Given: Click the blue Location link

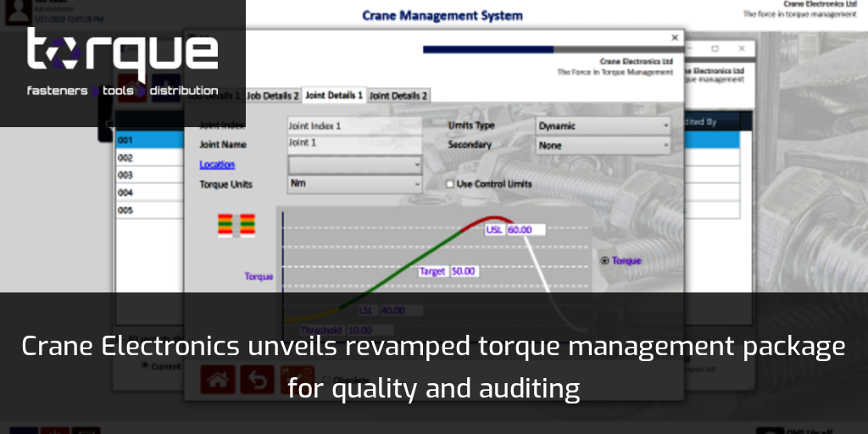Looking at the screenshot, I should coord(217,164).
